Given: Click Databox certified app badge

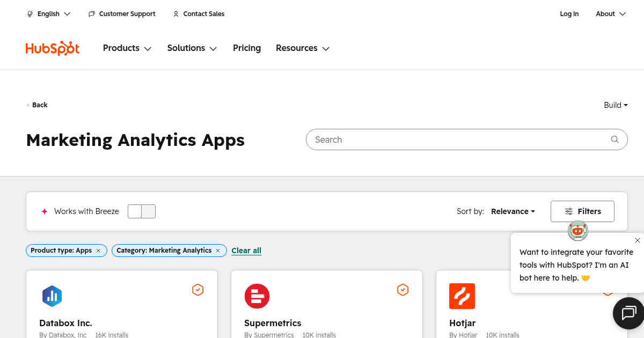Looking at the screenshot, I should tap(198, 290).
